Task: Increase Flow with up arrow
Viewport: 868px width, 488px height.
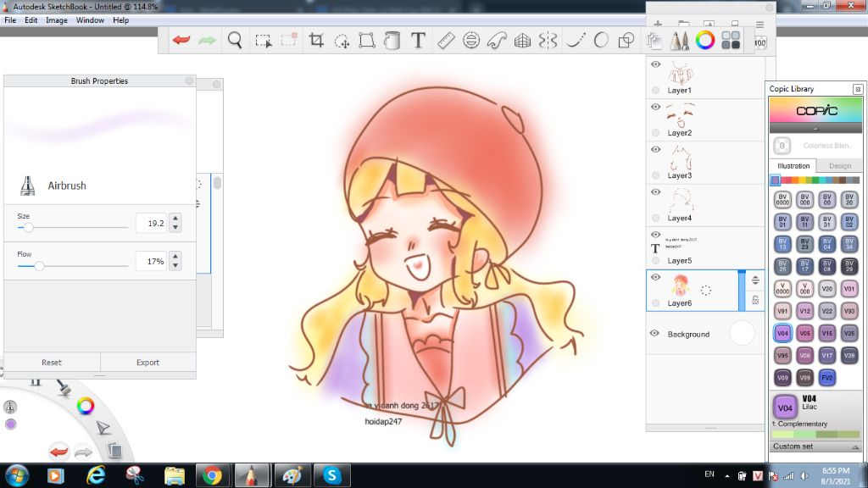Action: click(175, 256)
